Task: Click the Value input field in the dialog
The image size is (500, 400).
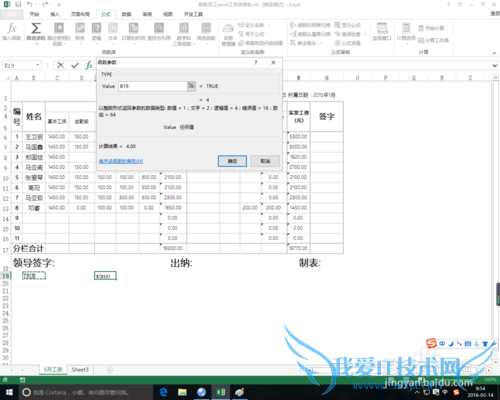Action: click(x=153, y=86)
